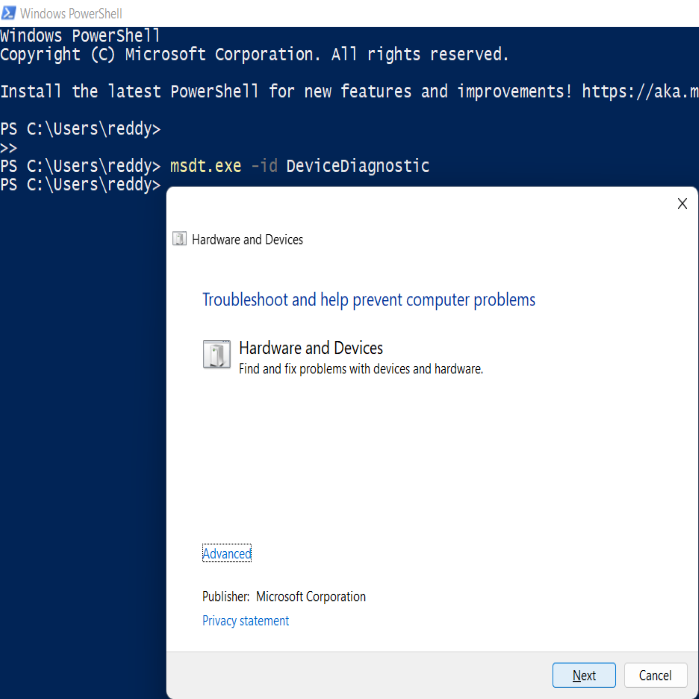Image resolution: width=699 pixels, height=699 pixels.
Task: Click the dialog's "Hardware and Devices" title text
Action: click(247, 240)
